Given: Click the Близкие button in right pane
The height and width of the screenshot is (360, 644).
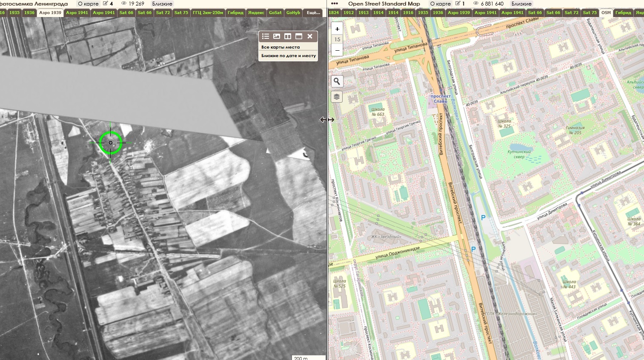Looking at the screenshot, I should 521,3.
